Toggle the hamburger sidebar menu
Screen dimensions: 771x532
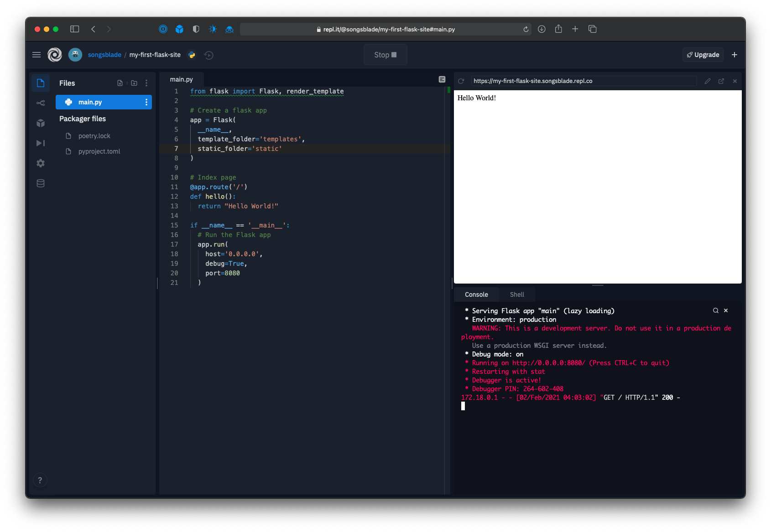pyautogui.click(x=36, y=55)
